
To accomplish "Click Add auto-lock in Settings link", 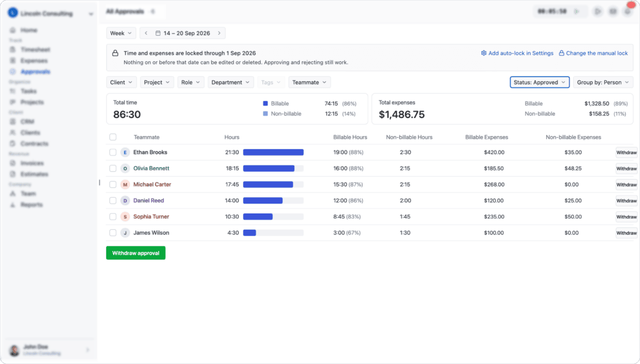I will (517, 53).
